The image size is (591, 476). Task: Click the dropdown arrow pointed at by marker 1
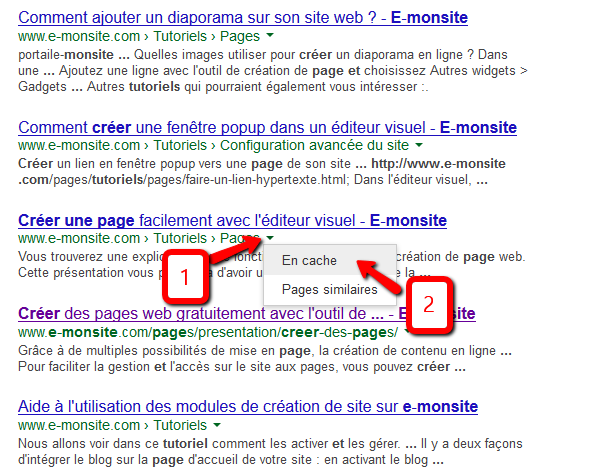click(x=270, y=238)
